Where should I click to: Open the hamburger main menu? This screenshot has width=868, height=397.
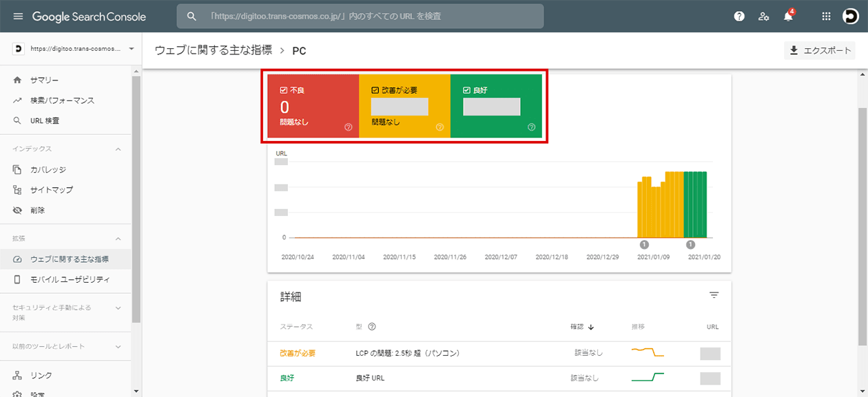point(18,16)
